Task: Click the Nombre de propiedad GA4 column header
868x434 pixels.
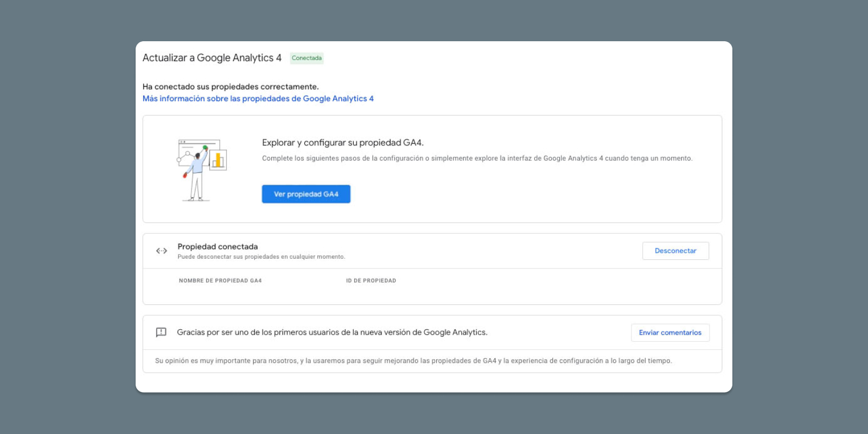Action: [220, 280]
